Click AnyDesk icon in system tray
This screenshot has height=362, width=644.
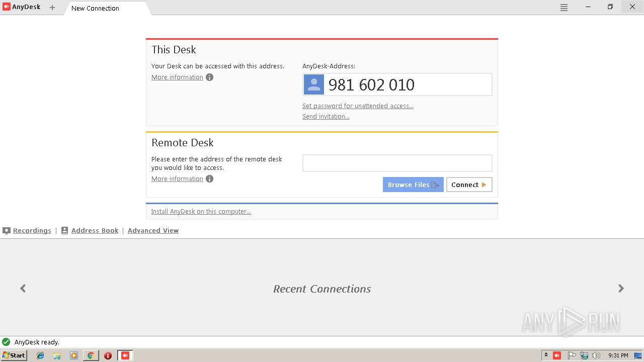coord(557,355)
